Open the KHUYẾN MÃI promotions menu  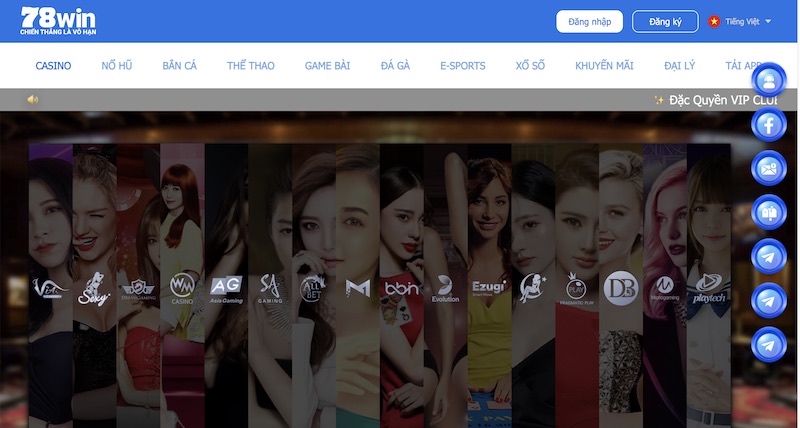604,66
